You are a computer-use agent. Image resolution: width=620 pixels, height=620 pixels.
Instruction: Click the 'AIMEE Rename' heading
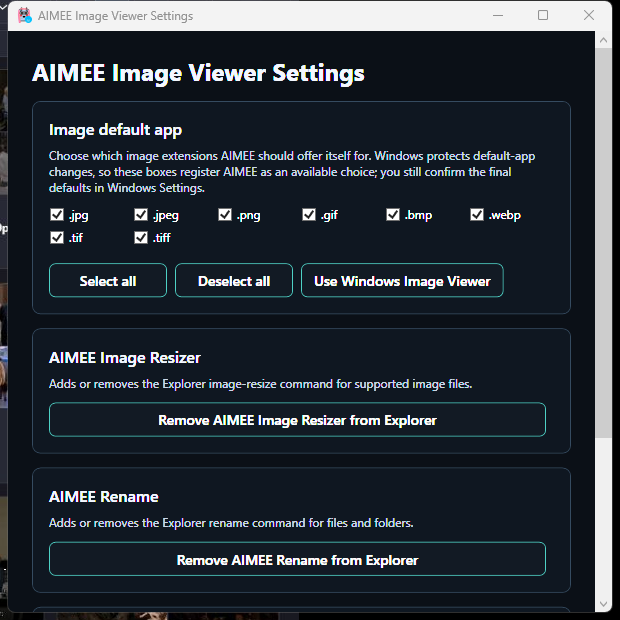(x=104, y=497)
